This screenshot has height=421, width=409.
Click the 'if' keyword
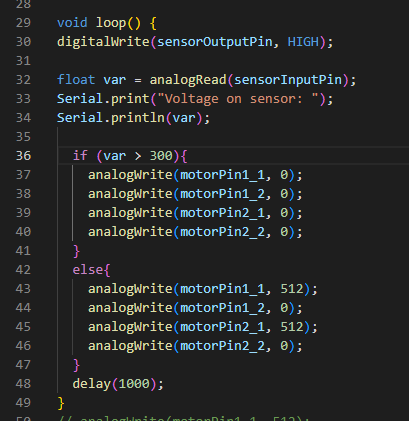click(80, 155)
